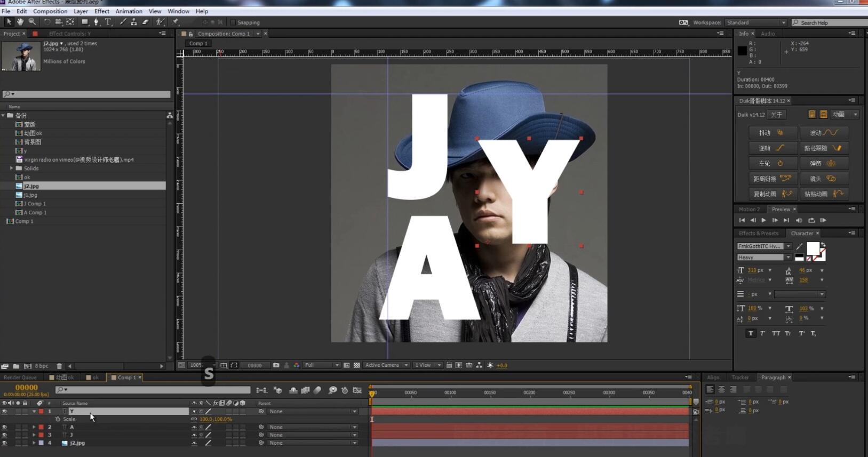This screenshot has height=457, width=868.
Task: Open the Animation menu
Action: click(129, 11)
